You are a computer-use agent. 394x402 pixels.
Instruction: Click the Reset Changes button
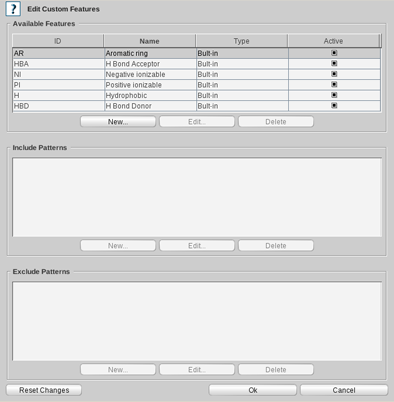[44, 390]
